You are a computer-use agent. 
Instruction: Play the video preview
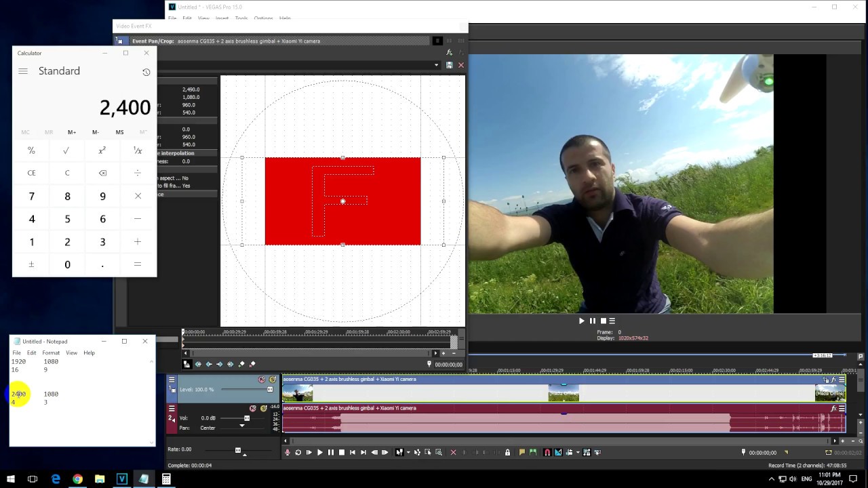click(581, 321)
